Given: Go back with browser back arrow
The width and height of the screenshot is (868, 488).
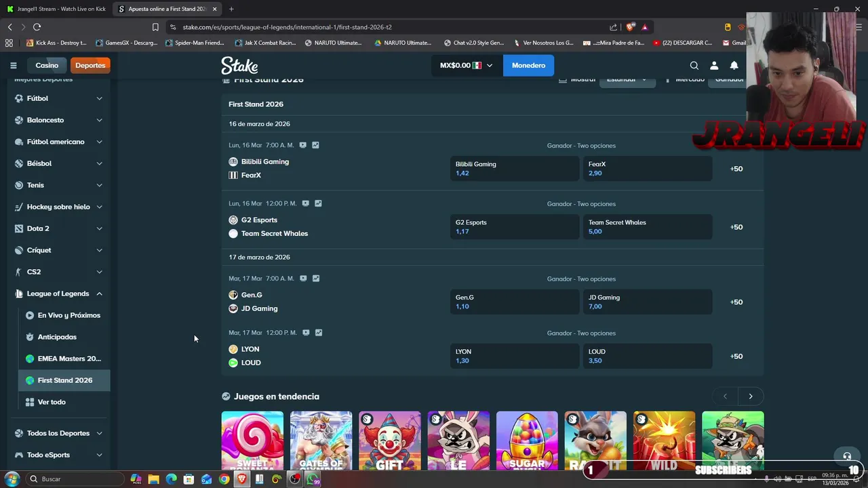Looking at the screenshot, I should [9, 27].
